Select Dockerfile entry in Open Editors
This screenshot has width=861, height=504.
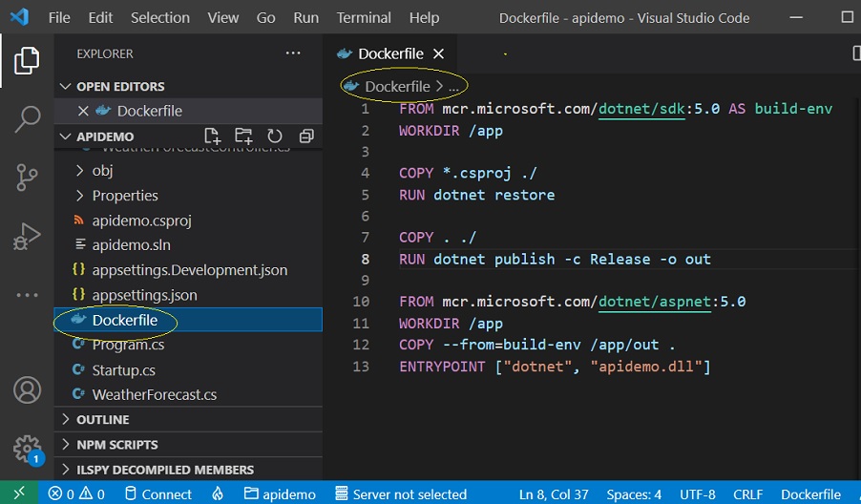coord(188,111)
